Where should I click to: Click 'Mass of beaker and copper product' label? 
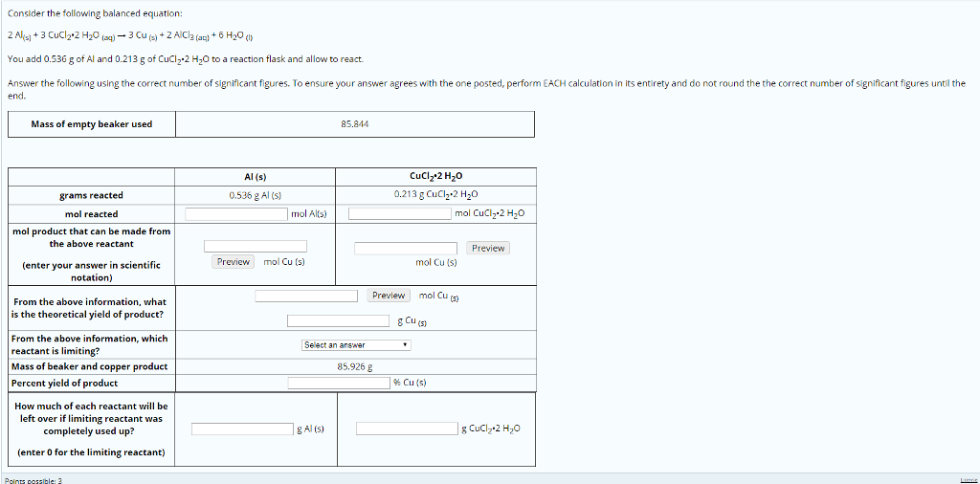89,366
